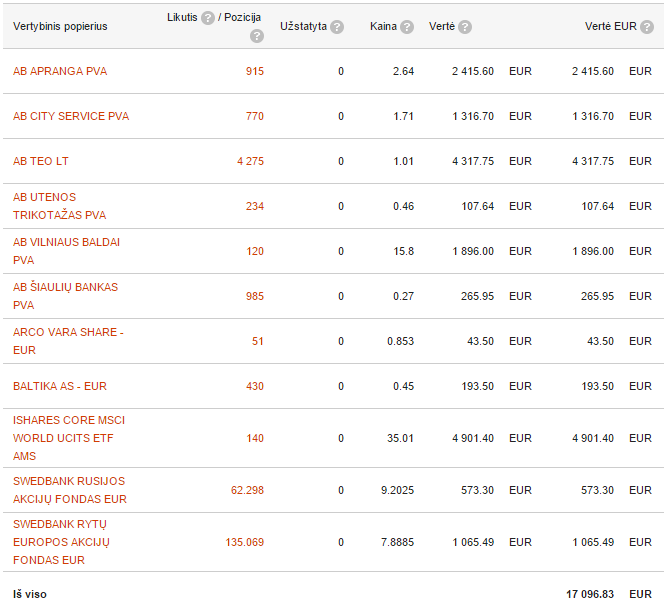Select price 1.71 in CITY SERVICE row

[403, 116]
